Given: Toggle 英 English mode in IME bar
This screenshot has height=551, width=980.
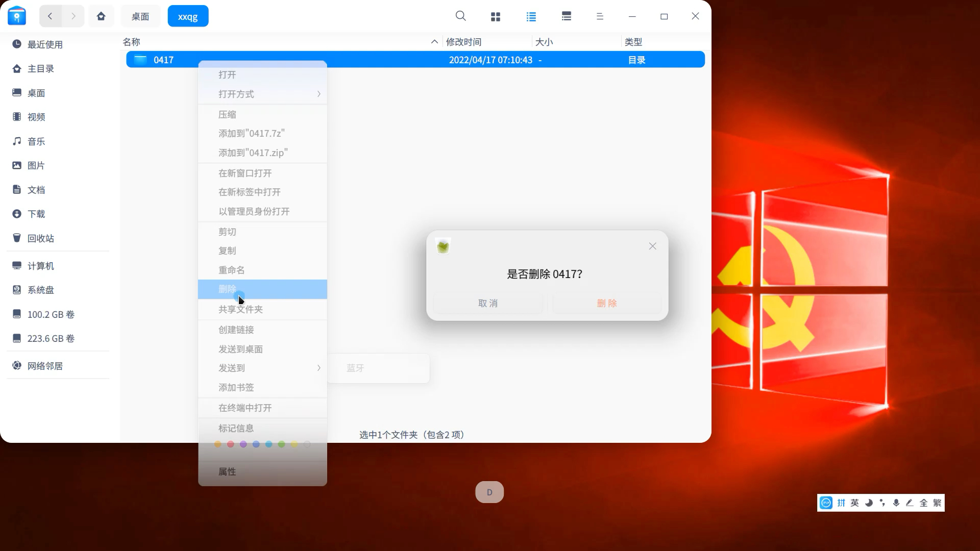Looking at the screenshot, I should (855, 503).
